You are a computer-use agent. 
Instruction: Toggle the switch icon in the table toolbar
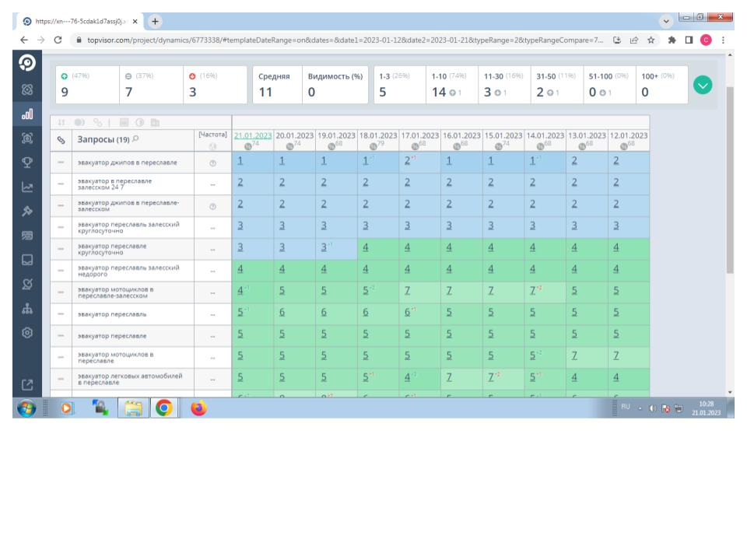[79, 122]
